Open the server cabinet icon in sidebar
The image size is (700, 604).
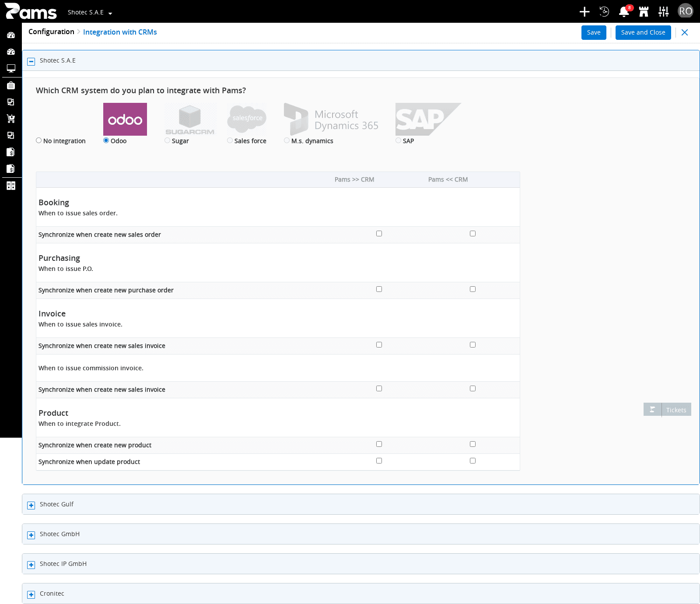click(x=11, y=186)
